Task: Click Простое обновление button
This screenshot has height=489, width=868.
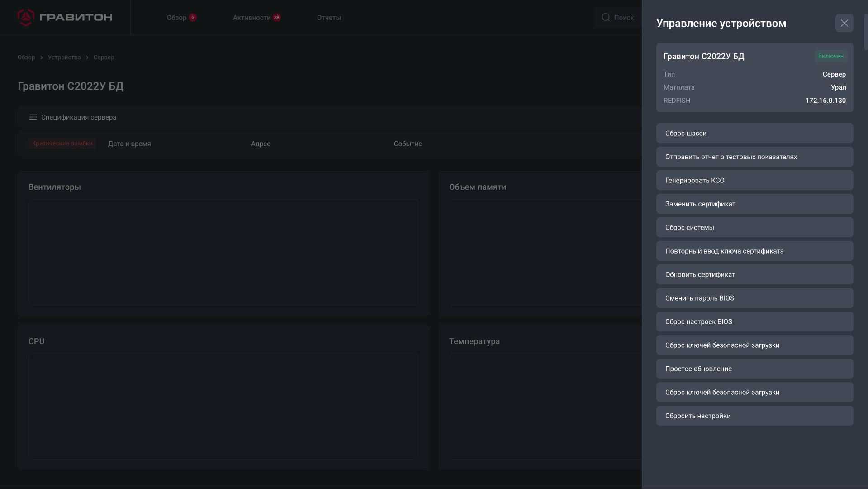Action: pyautogui.click(x=754, y=369)
